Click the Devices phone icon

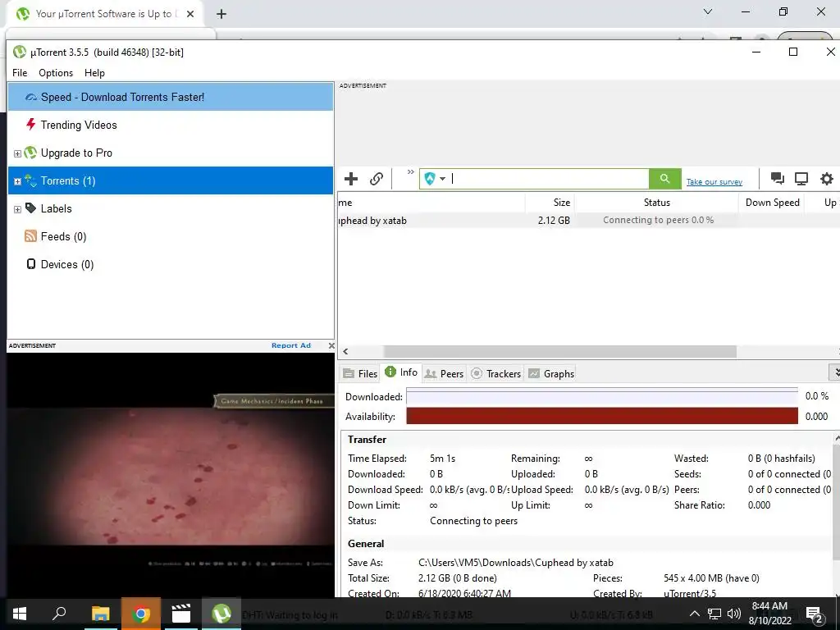point(31,264)
